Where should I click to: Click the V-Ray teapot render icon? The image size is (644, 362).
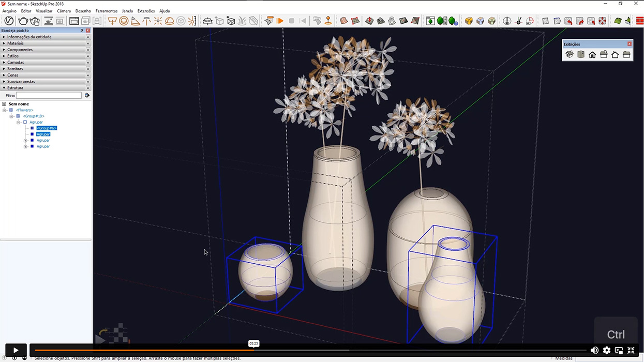click(23, 21)
